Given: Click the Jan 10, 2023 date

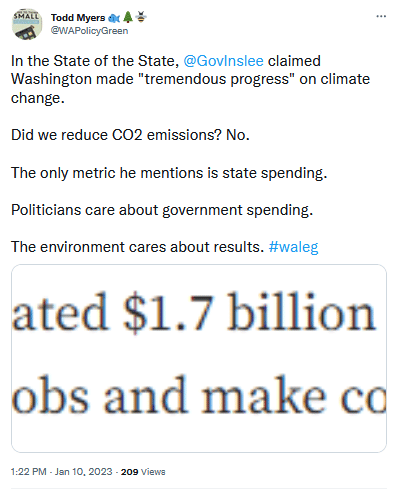Looking at the screenshot, I should (x=83, y=472).
